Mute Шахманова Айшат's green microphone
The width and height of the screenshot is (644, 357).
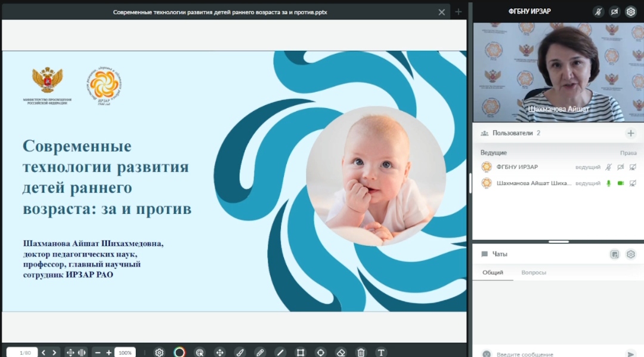pos(609,183)
